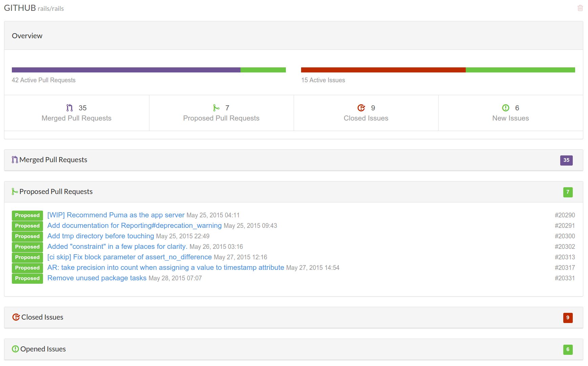This screenshot has width=588, height=366.
Task: Click the icon in the Proposed Pull Requests header
Action: coord(15,191)
